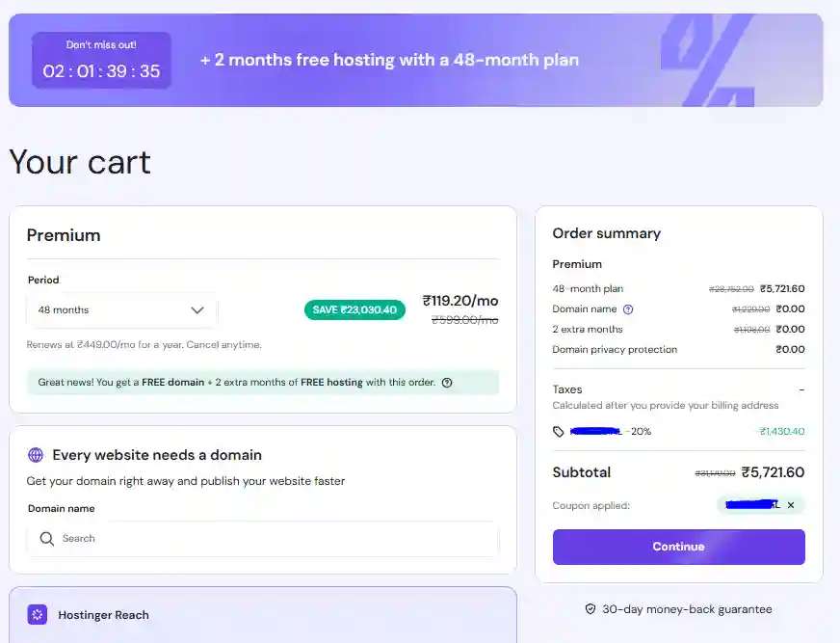
Task: Open the 48 months period dropdown
Action: point(121,310)
